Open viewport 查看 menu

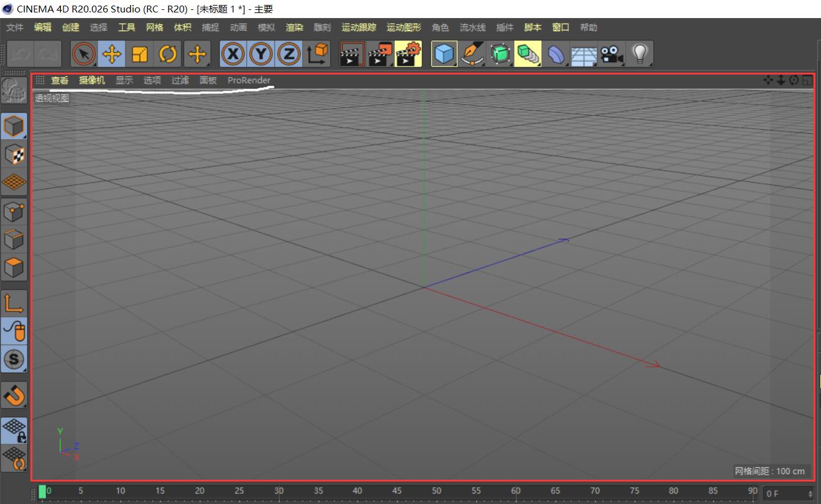pyautogui.click(x=60, y=80)
